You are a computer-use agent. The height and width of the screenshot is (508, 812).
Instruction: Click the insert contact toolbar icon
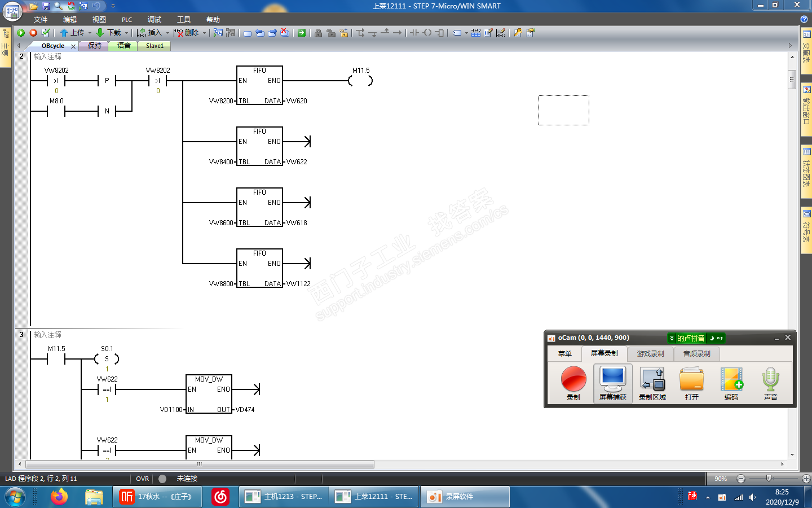(414, 33)
